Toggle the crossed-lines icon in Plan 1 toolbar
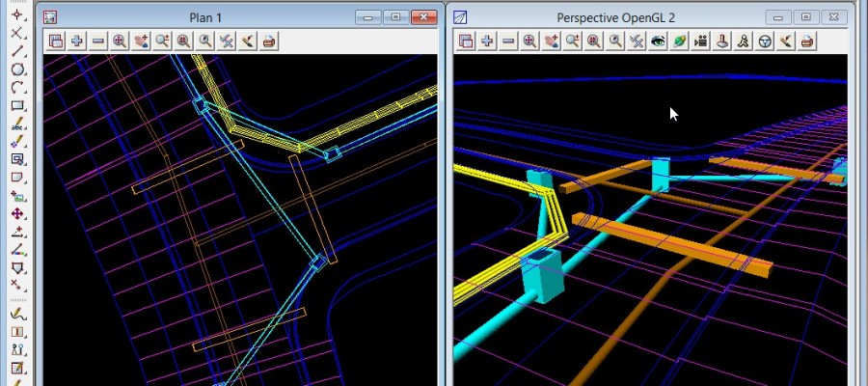 [x=227, y=41]
